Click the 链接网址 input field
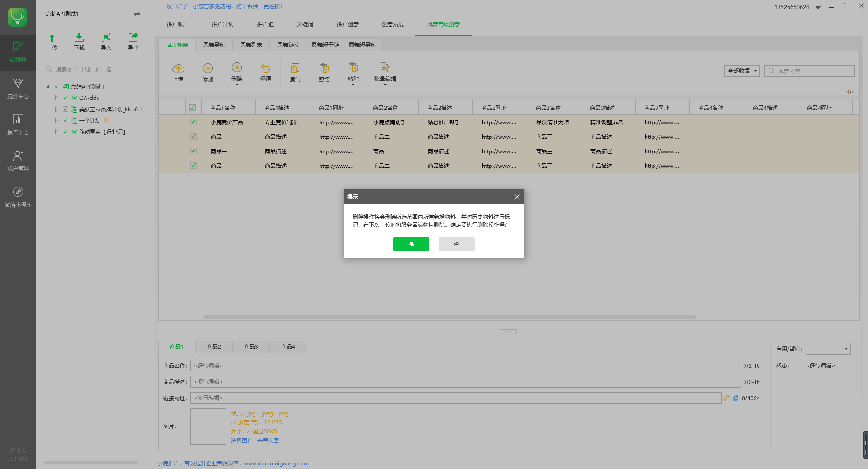Screen dimensions: 868x469 pos(456,398)
